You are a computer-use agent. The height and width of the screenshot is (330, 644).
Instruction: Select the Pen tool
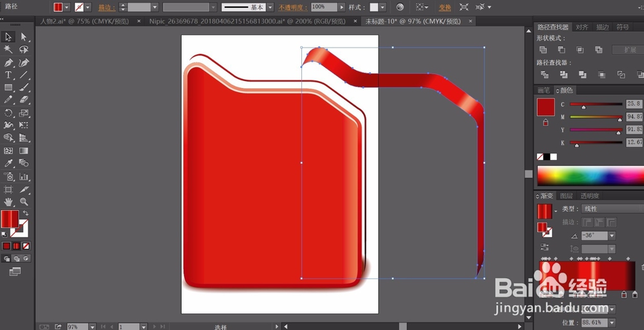pyautogui.click(x=8, y=62)
